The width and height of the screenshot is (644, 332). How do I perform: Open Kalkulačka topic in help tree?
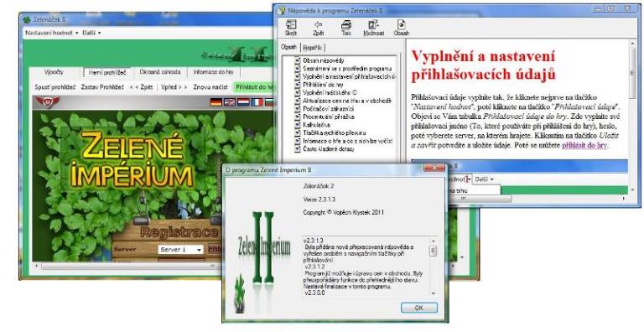[314, 125]
